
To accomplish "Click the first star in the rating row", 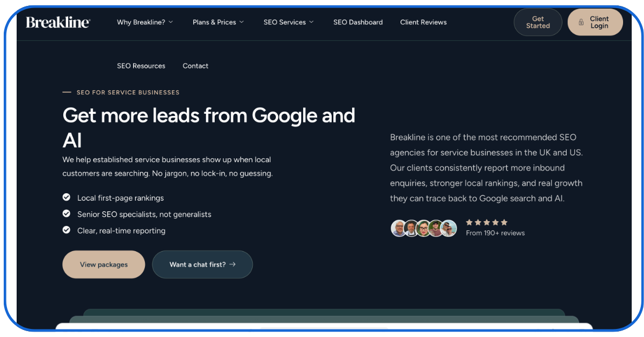I will 469,222.
